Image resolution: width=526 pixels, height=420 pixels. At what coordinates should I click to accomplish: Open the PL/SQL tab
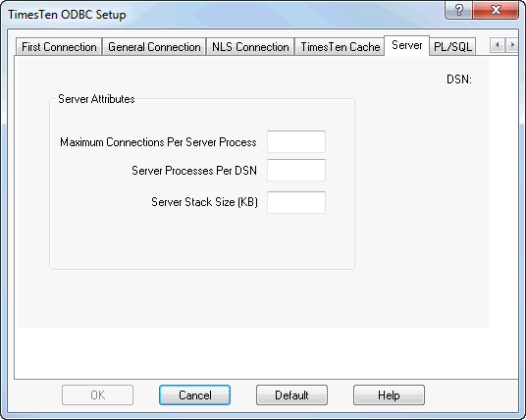[x=452, y=47]
